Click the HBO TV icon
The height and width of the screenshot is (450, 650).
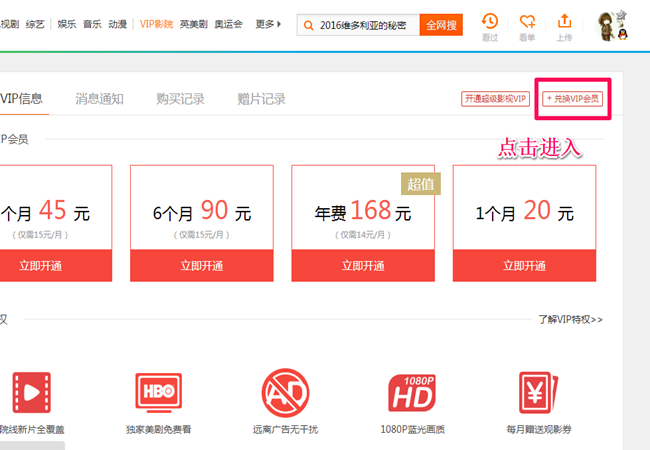[x=159, y=392]
